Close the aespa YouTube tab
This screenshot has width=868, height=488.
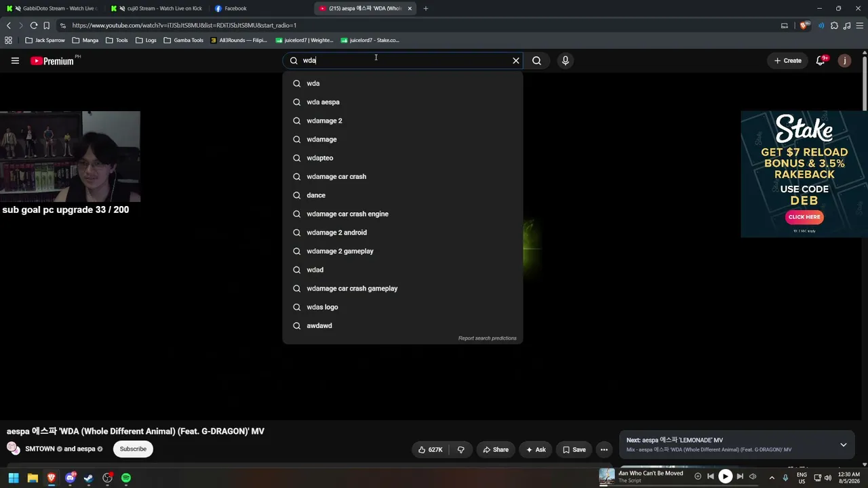pyautogui.click(x=410, y=8)
